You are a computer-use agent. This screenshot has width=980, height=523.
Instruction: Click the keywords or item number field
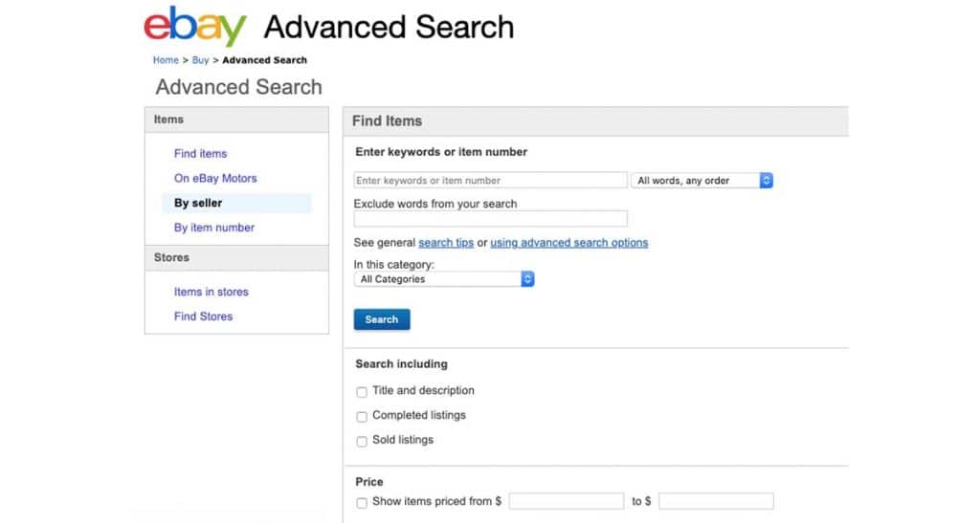[x=490, y=181]
